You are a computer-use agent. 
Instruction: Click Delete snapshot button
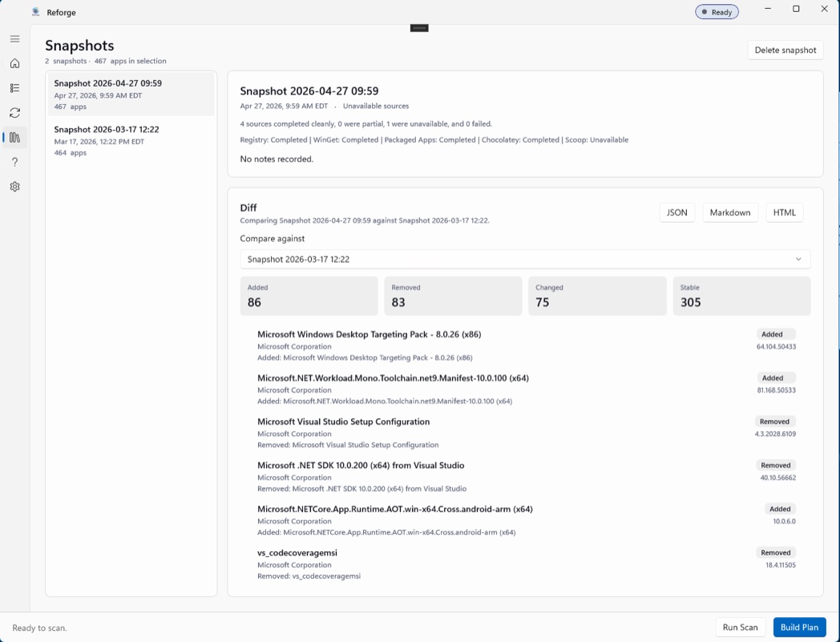[785, 50]
